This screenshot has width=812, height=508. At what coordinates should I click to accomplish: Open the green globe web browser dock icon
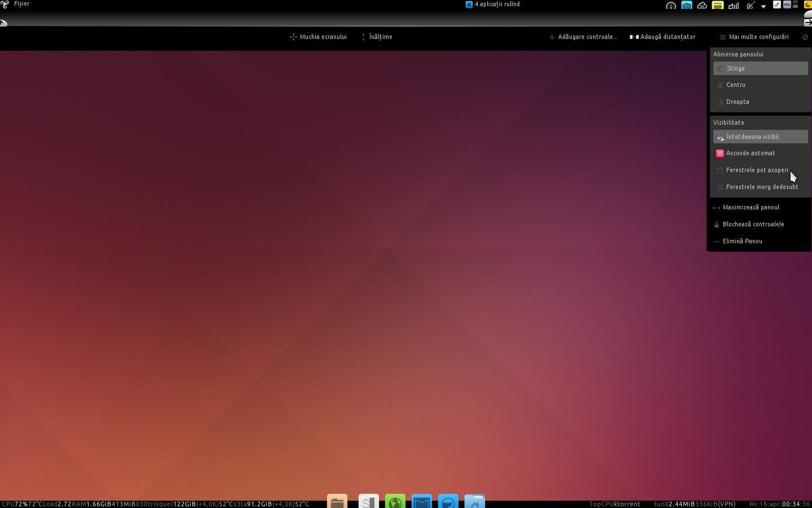coord(395,501)
